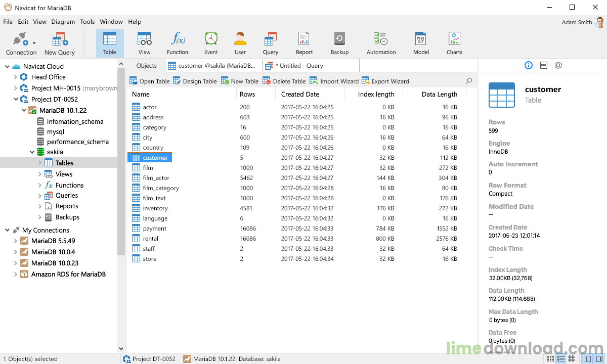Click the Open Table button
Viewport: 607px width, 364px height.
point(150,81)
